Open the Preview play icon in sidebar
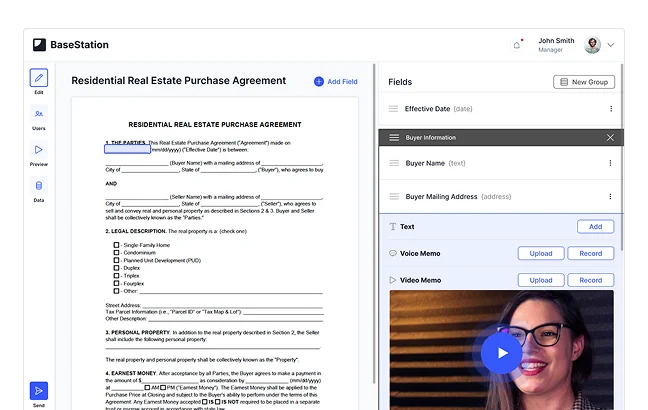Image resolution: width=648 pixels, height=410 pixels. coord(38,150)
